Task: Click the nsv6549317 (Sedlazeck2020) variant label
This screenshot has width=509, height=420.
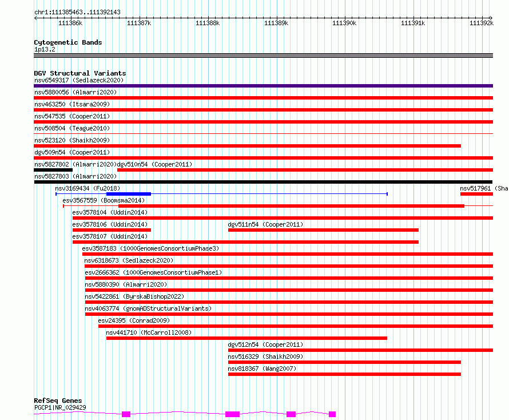Action: [79, 80]
